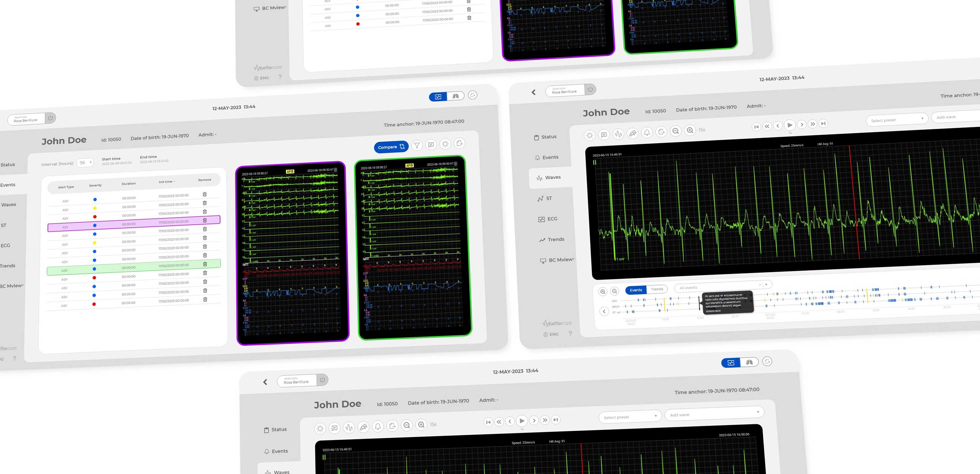980x474 pixels.
Task: Click the waveform settings icon on toolbar
Action: pos(619,134)
